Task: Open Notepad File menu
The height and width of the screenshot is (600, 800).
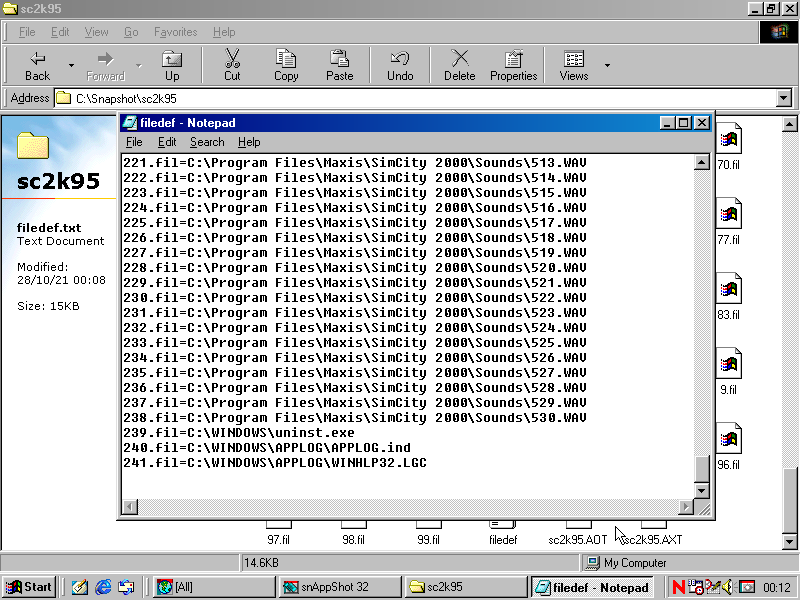Action: point(134,142)
